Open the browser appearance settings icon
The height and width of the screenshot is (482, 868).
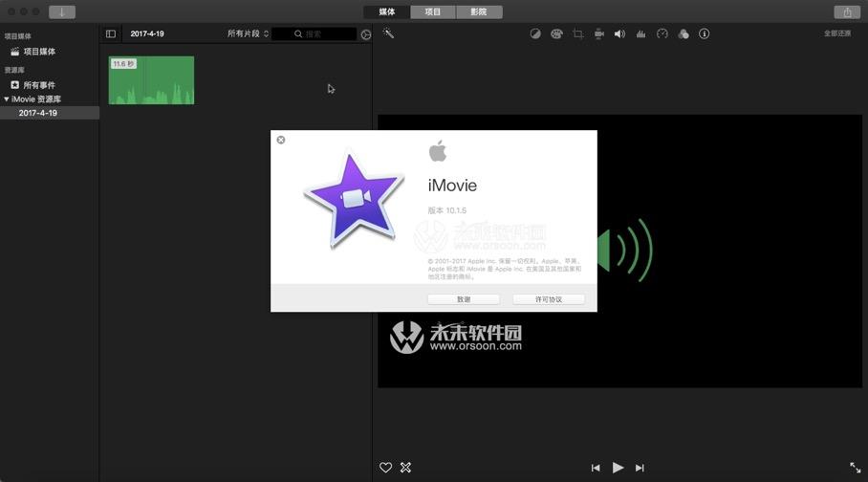(366, 34)
